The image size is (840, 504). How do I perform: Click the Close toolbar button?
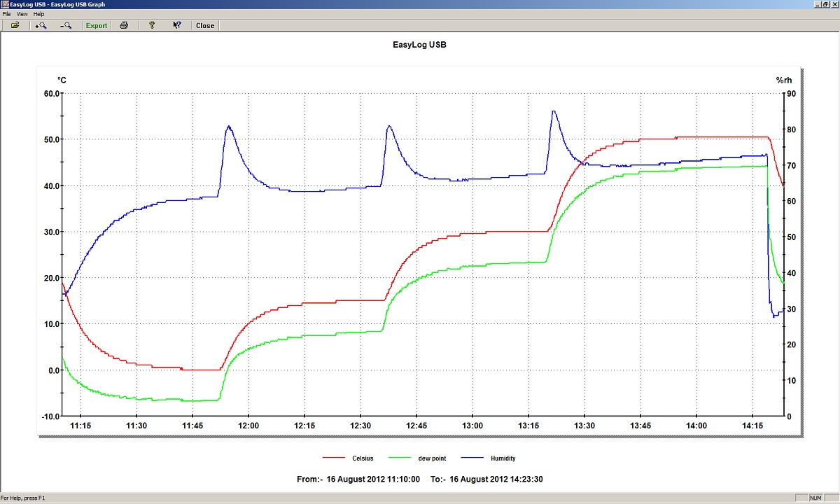[205, 25]
